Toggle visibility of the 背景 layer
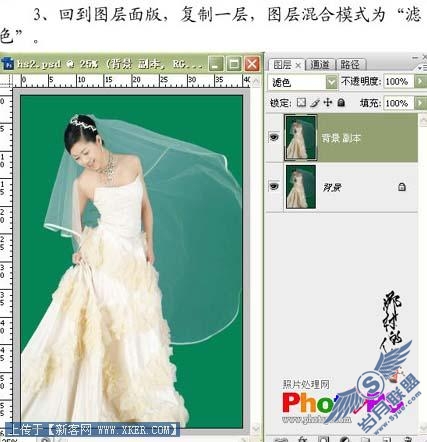This screenshot has width=427, height=442. point(274,186)
